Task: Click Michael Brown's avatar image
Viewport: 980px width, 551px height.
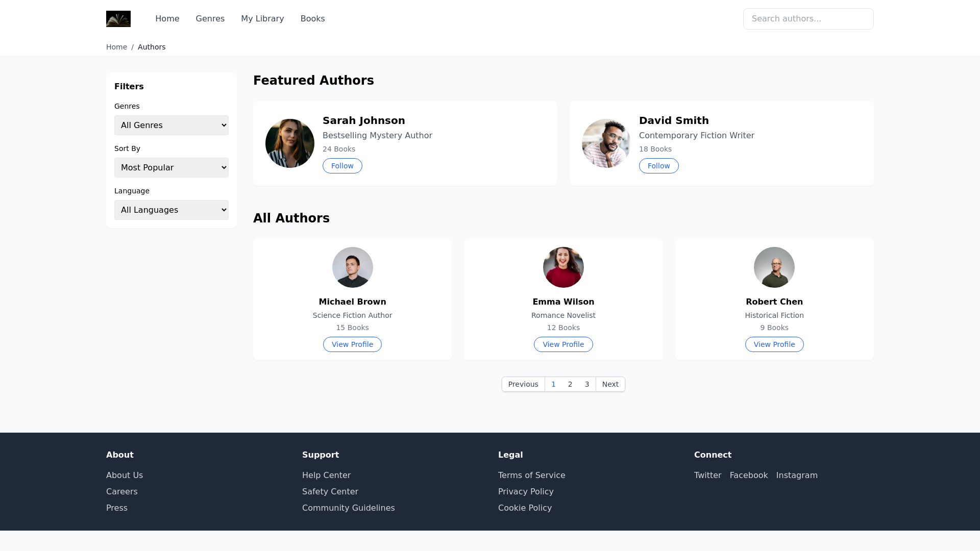Action: pyautogui.click(x=352, y=267)
